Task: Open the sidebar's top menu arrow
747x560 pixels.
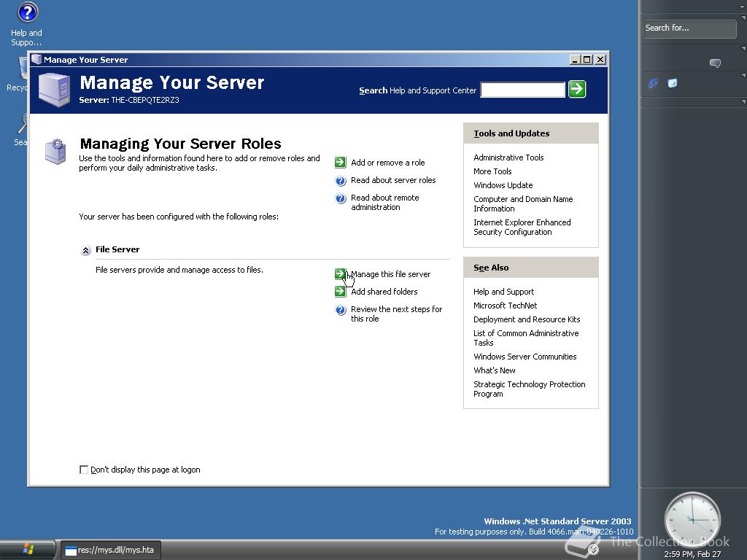Action: click(743, 6)
